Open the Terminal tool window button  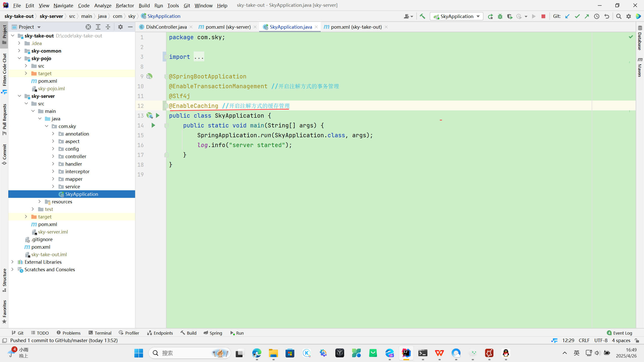click(x=100, y=333)
